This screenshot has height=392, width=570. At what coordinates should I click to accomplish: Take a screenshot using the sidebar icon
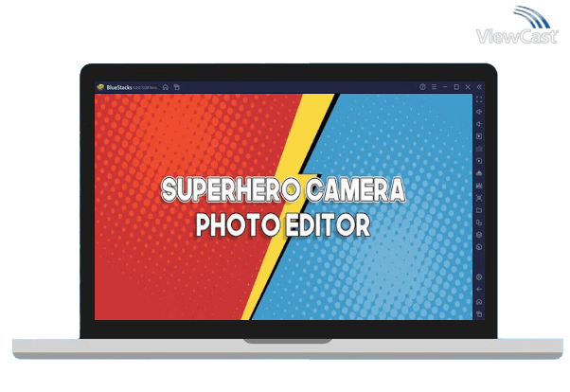[479, 198]
